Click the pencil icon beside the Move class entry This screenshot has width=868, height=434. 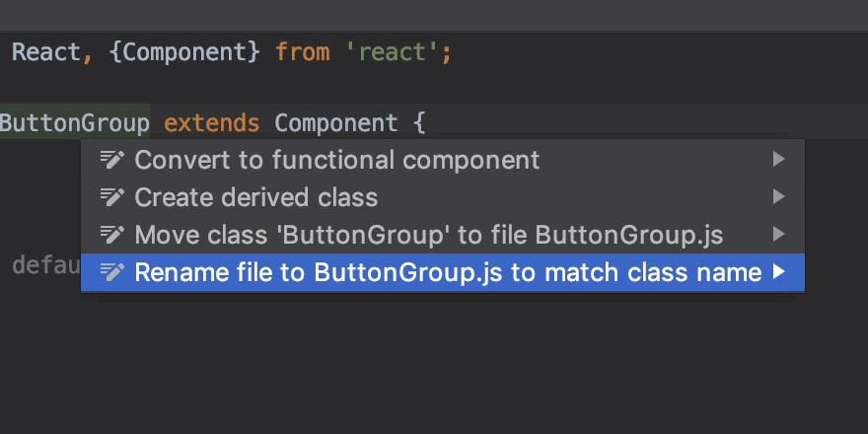[111, 236]
